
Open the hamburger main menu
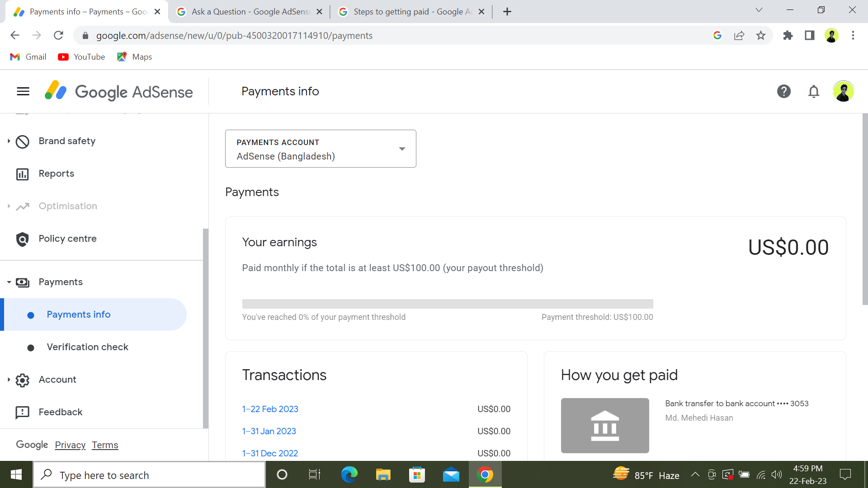point(23,92)
